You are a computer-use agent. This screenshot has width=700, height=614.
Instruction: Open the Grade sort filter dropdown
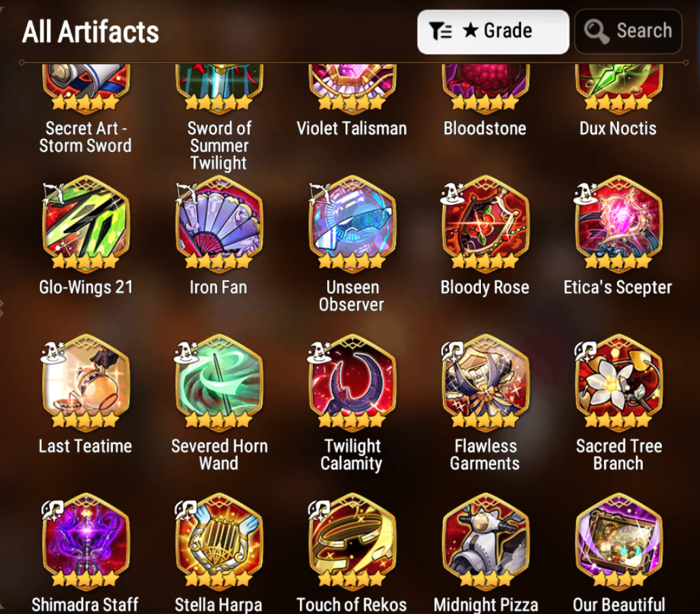click(x=493, y=32)
